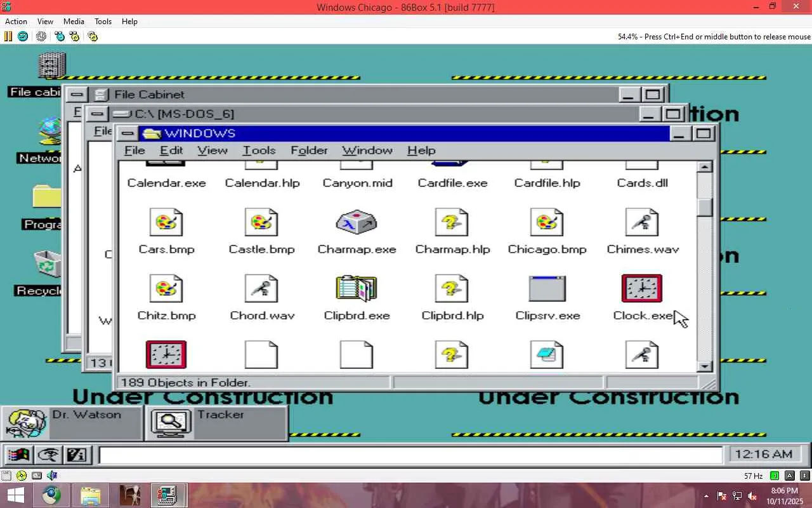Click the Scroll Lock arrows indicator in 86Box

point(804,475)
